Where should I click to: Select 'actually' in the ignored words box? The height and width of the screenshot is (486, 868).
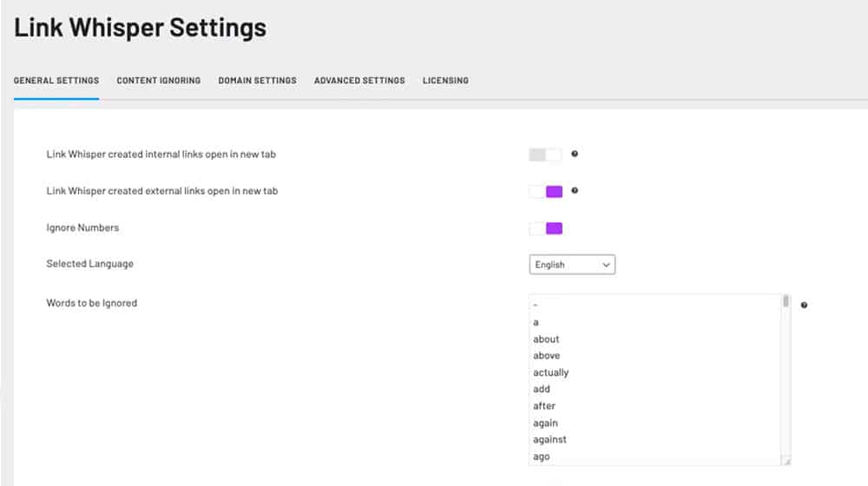(x=551, y=372)
